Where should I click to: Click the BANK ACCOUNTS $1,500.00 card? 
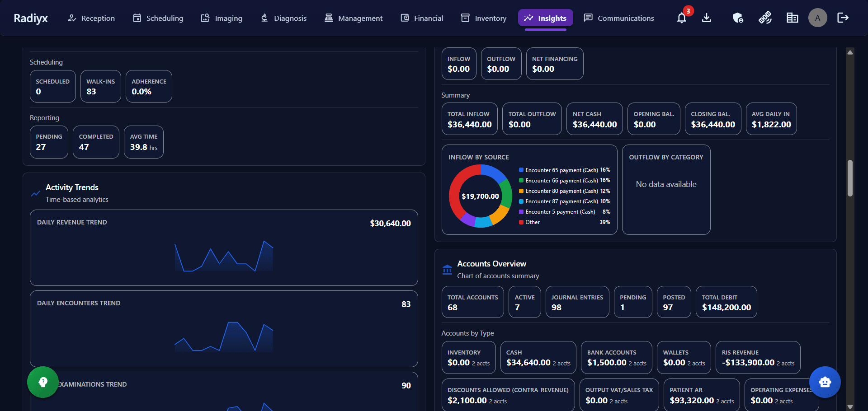[x=617, y=357]
